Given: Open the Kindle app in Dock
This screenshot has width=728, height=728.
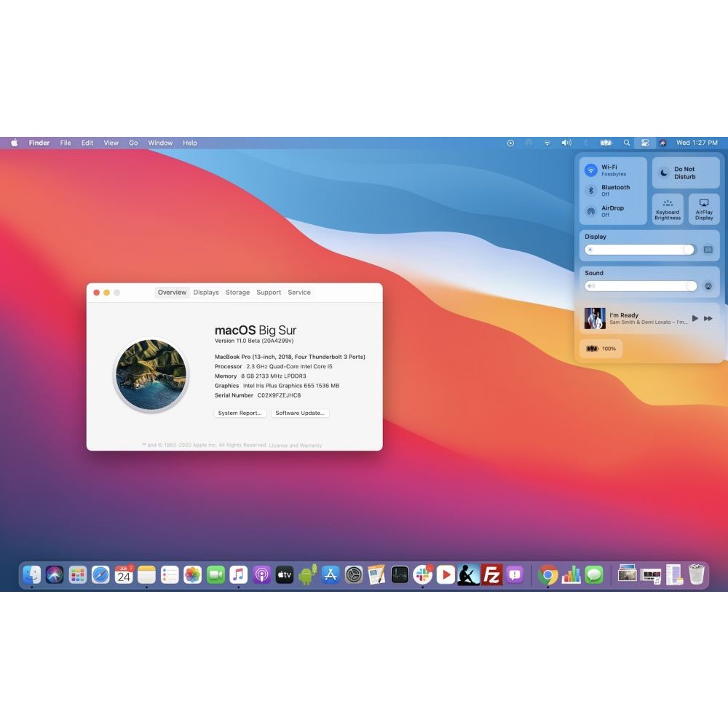Looking at the screenshot, I should coord(468,575).
